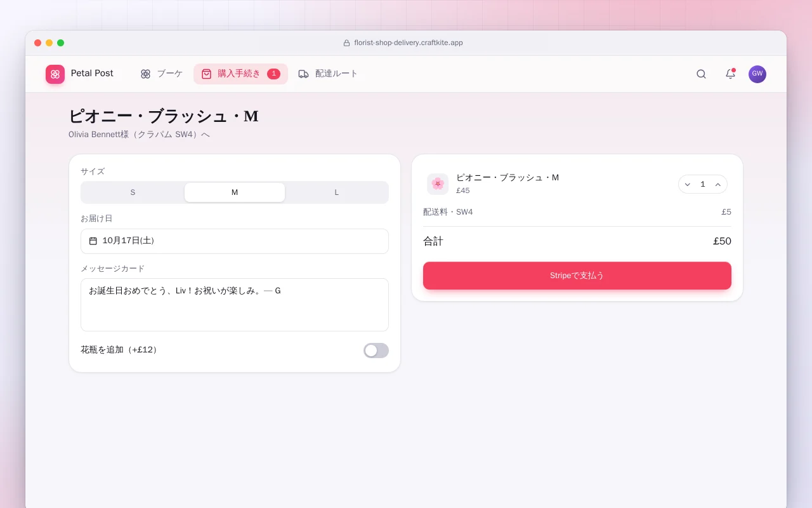This screenshot has height=508, width=812.
Task: Click the calendar icon in delivery date field
Action: (93, 241)
